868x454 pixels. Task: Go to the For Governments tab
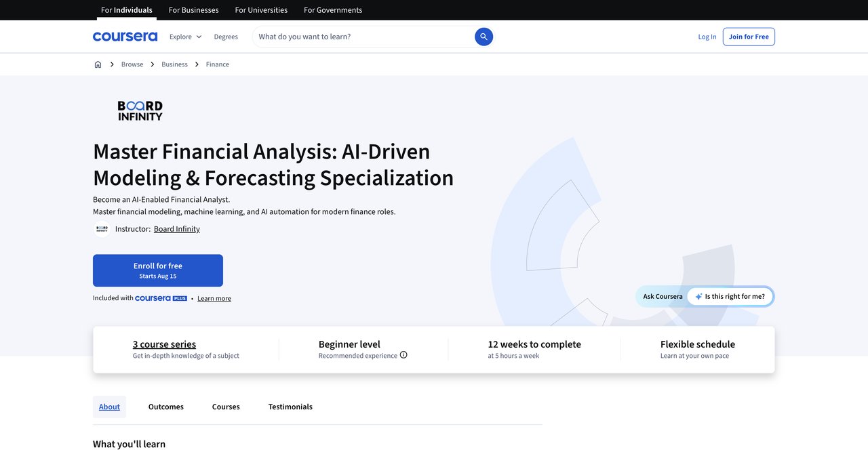333,10
